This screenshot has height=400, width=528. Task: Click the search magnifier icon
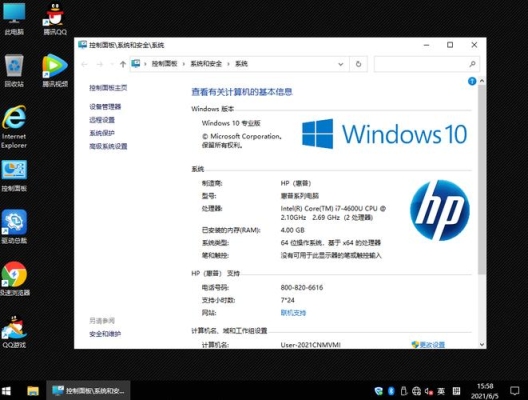[x=472, y=64]
